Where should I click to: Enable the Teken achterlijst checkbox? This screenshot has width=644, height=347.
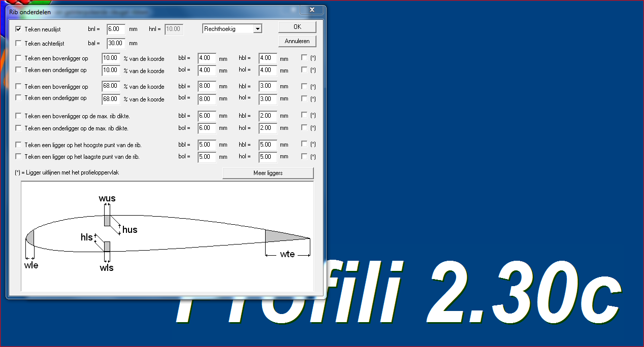coord(19,44)
